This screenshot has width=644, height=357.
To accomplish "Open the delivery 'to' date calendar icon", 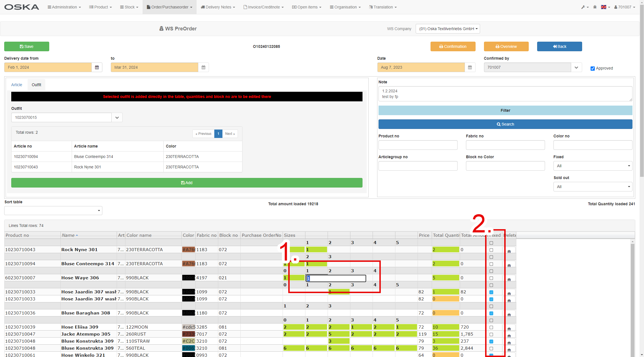I will pos(203,67).
